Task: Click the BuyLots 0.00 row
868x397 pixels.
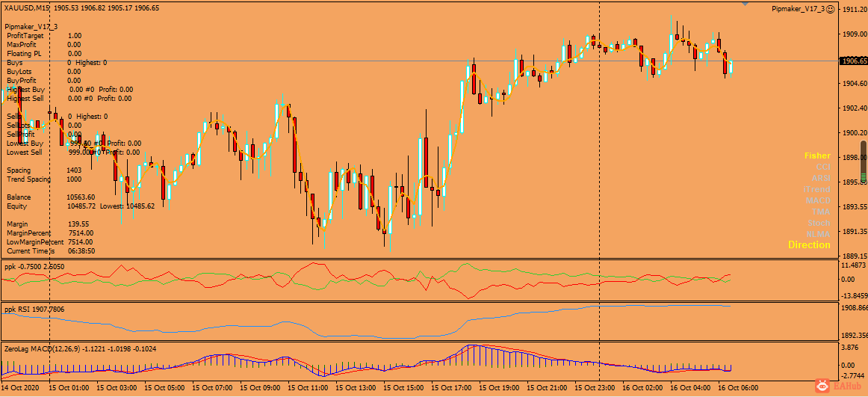Action: click(x=44, y=72)
